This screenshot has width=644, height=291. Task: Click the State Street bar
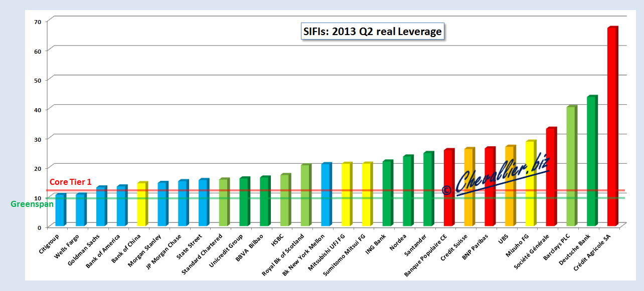click(204, 202)
